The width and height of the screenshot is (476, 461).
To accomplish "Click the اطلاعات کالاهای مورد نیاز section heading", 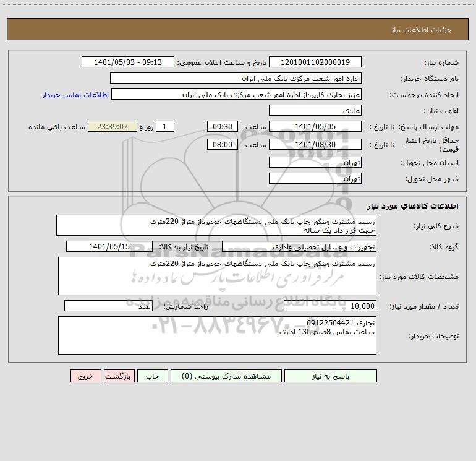I will coord(413,206).
